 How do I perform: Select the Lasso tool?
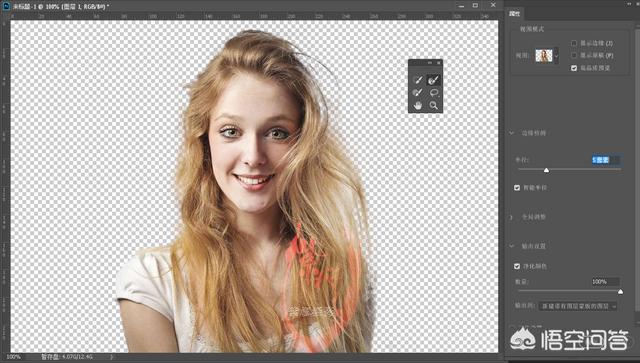coord(433,93)
